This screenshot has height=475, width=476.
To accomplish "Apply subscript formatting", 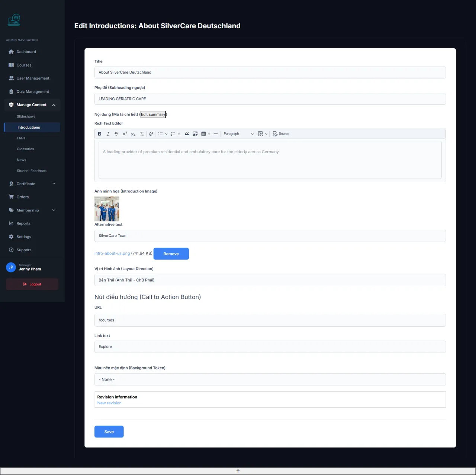I will point(133,134).
